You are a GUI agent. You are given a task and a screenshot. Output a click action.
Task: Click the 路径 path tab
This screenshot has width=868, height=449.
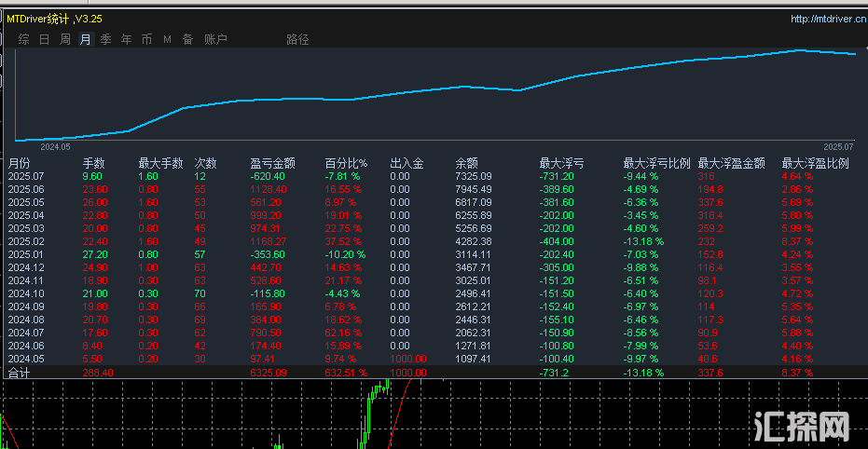(297, 39)
